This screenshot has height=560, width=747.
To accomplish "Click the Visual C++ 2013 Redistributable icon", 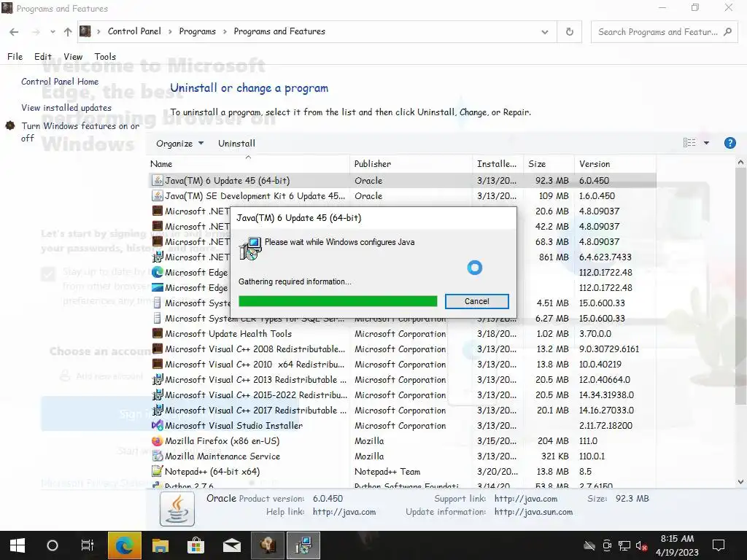I will click(158, 379).
